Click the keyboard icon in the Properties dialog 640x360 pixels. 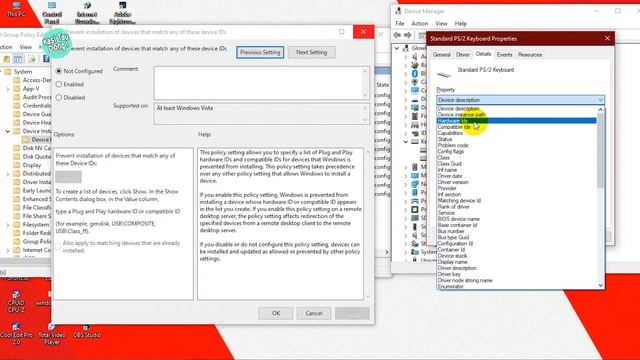pyautogui.click(x=444, y=74)
